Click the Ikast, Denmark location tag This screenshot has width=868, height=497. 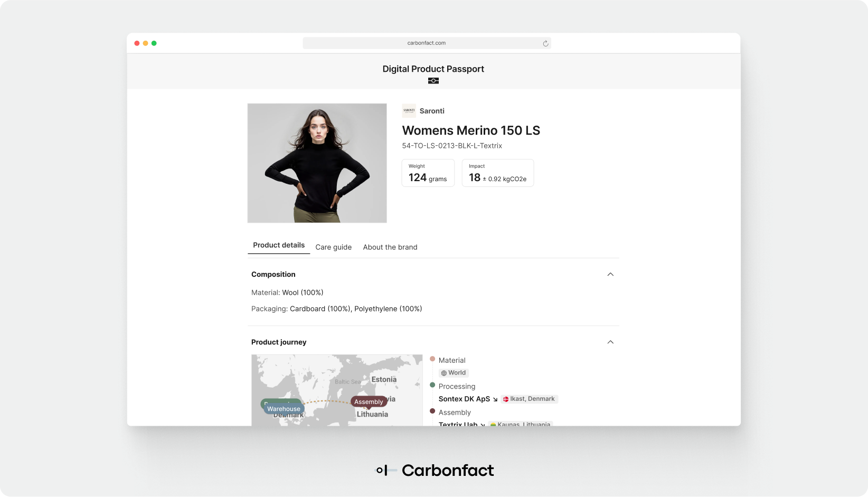[x=529, y=399]
